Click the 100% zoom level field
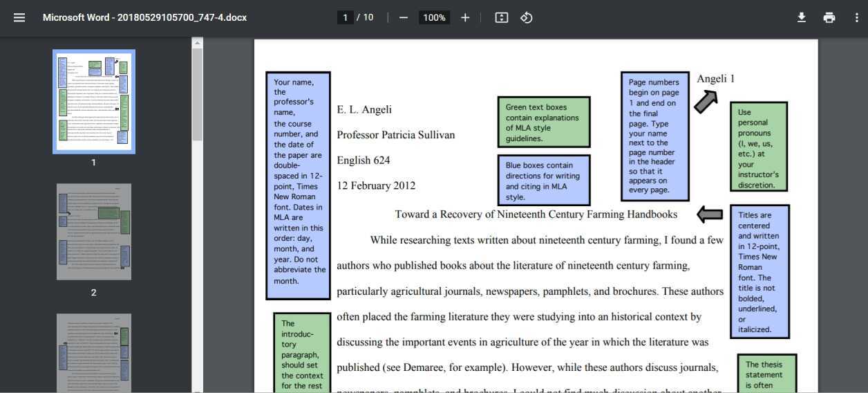Image resolution: width=868 pixels, height=393 pixels. [434, 17]
